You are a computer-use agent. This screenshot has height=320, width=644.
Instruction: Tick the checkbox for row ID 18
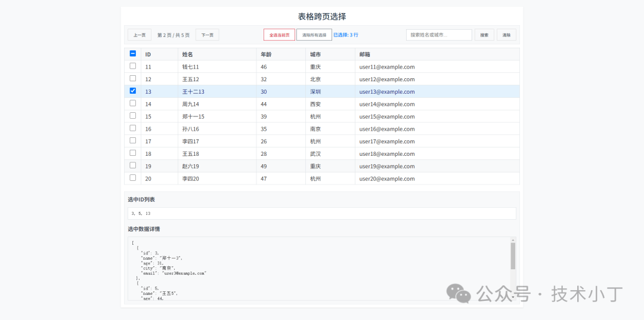click(x=132, y=153)
